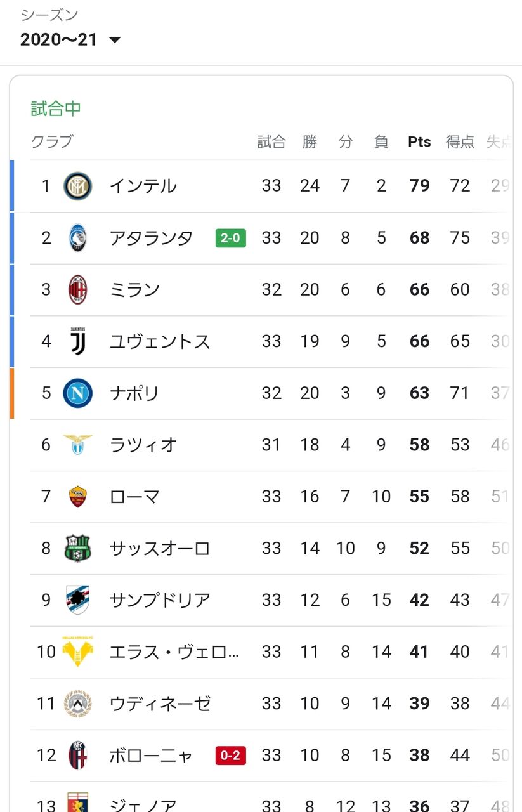This screenshot has height=812, width=522.
Task: Click the Lazio eagle crest icon
Action: coord(78,444)
